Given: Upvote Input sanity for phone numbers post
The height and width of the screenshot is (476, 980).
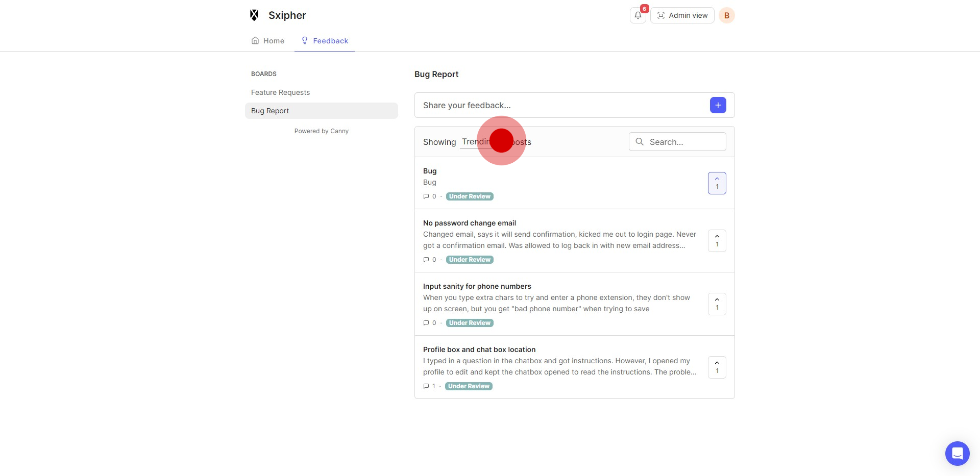Looking at the screenshot, I should (717, 304).
